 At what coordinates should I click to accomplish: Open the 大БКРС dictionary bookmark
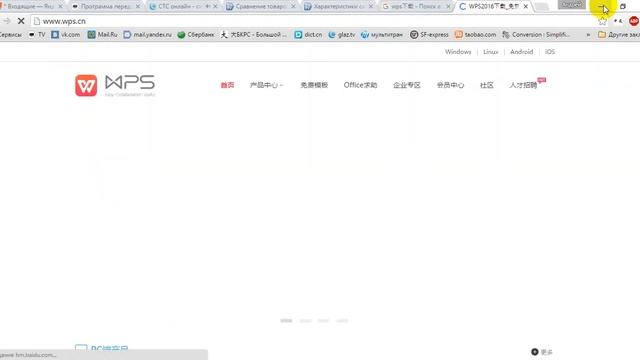click(x=254, y=35)
